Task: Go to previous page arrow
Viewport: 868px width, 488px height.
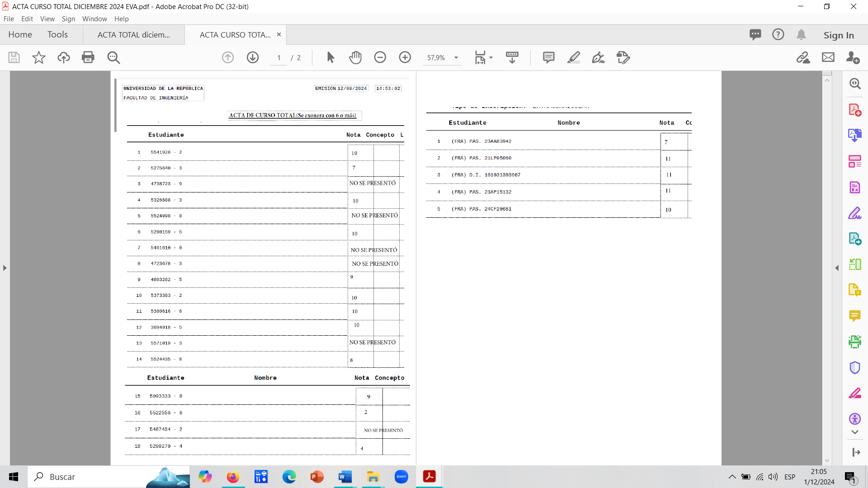Action: (228, 57)
